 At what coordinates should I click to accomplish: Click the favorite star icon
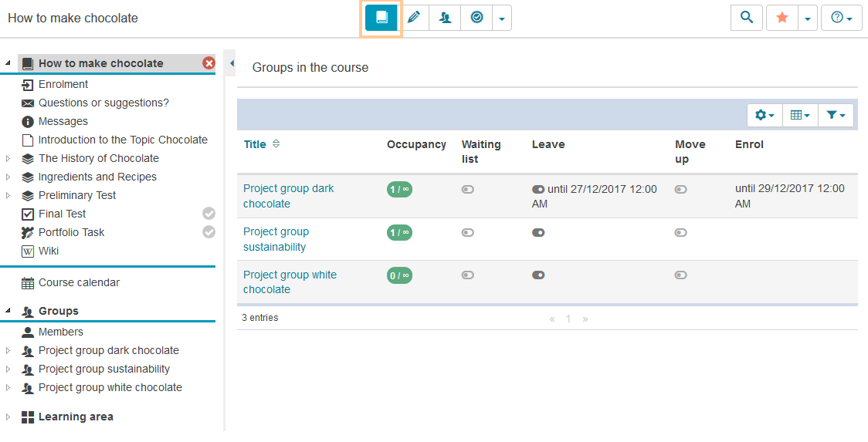pyautogui.click(x=782, y=18)
